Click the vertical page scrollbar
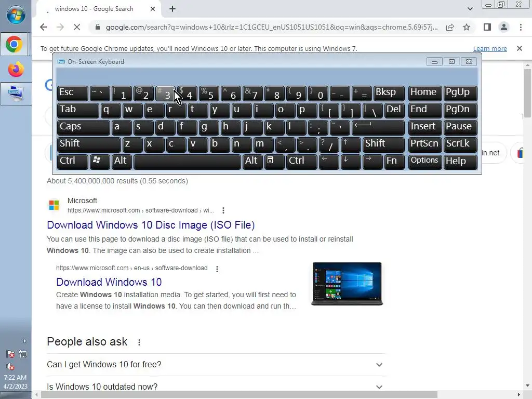The width and height of the screenshot is (532, 399). click(527, 94)
